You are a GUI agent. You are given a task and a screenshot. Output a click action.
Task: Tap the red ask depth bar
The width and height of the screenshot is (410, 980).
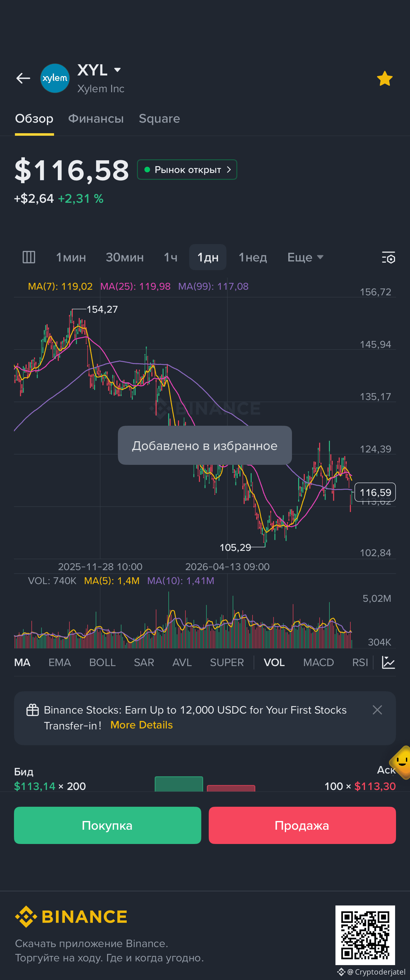pyautogui.click(x=231, y=788)
